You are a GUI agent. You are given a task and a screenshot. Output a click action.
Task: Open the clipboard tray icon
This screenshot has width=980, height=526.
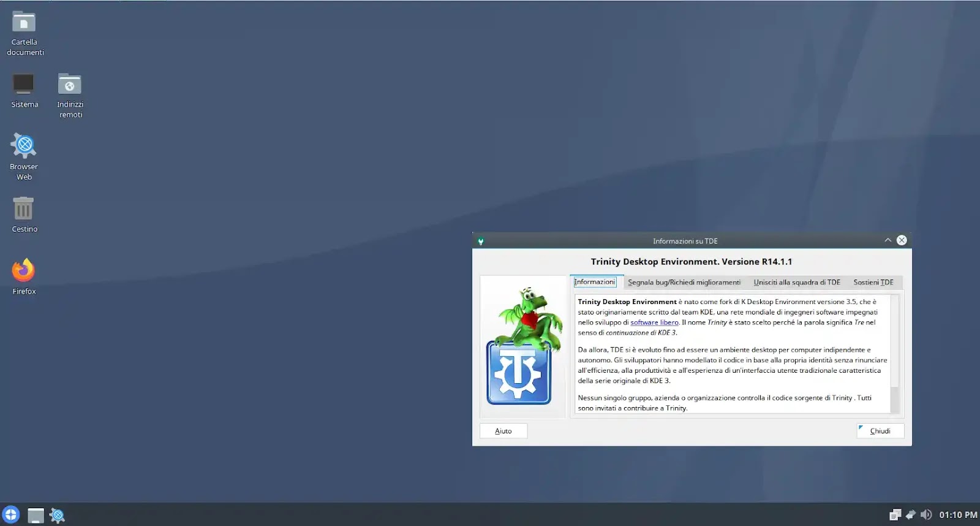point(895,515)
